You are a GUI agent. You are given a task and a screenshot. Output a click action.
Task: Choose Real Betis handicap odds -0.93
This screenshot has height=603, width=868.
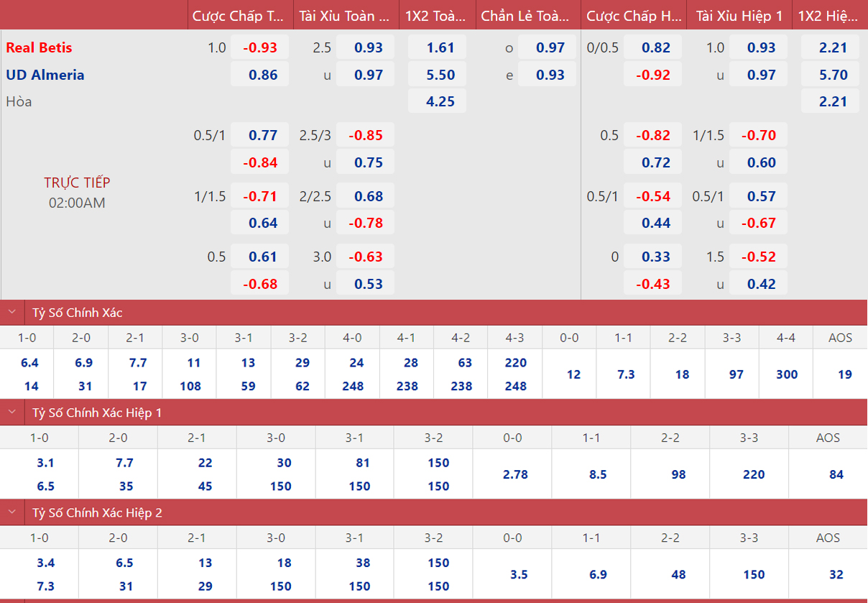pyautogui.click(x=259, y=48)
